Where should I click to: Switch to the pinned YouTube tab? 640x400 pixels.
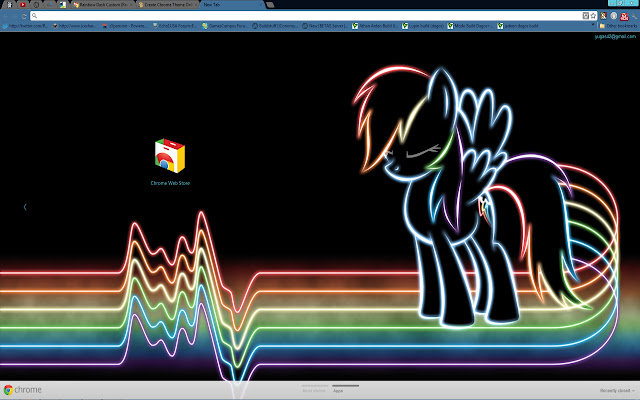pyautogui.click(x=23, y=5)
